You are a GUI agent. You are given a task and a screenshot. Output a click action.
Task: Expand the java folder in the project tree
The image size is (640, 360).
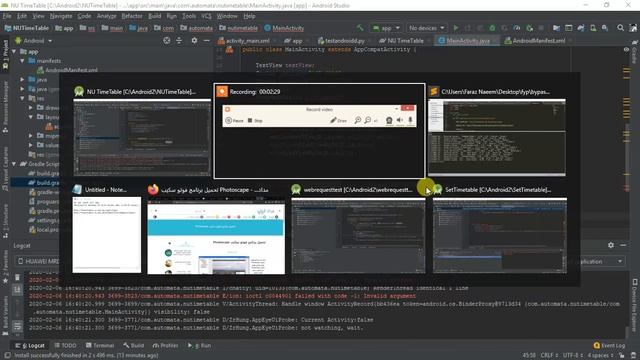tap(22, 80)
